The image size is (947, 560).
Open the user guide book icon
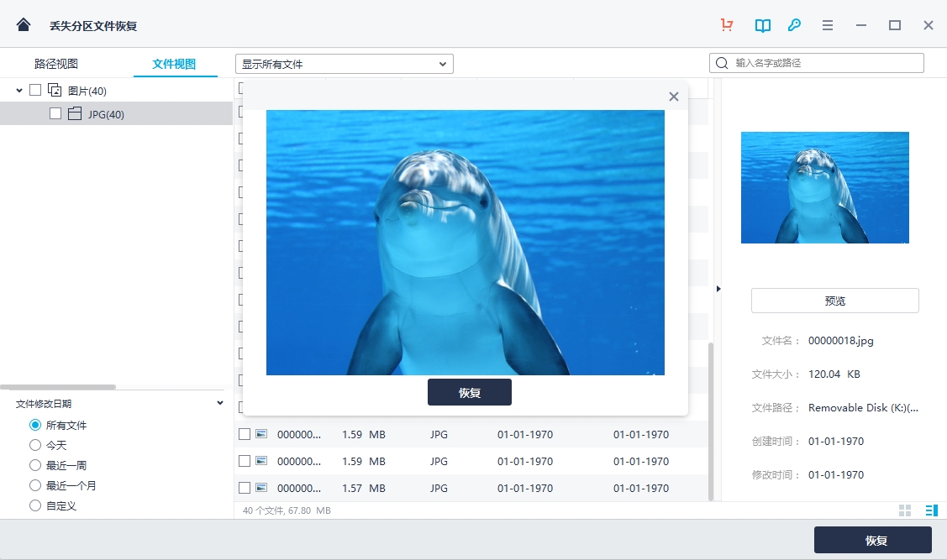pyautogui.click(x=762, y=25)
